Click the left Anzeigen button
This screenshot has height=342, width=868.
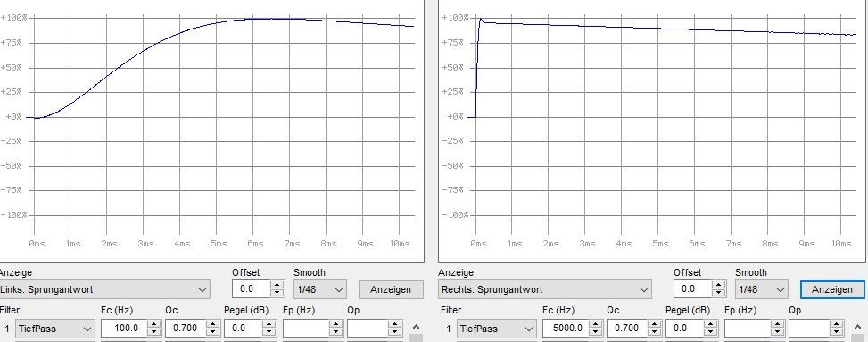(x=391, y=289)
